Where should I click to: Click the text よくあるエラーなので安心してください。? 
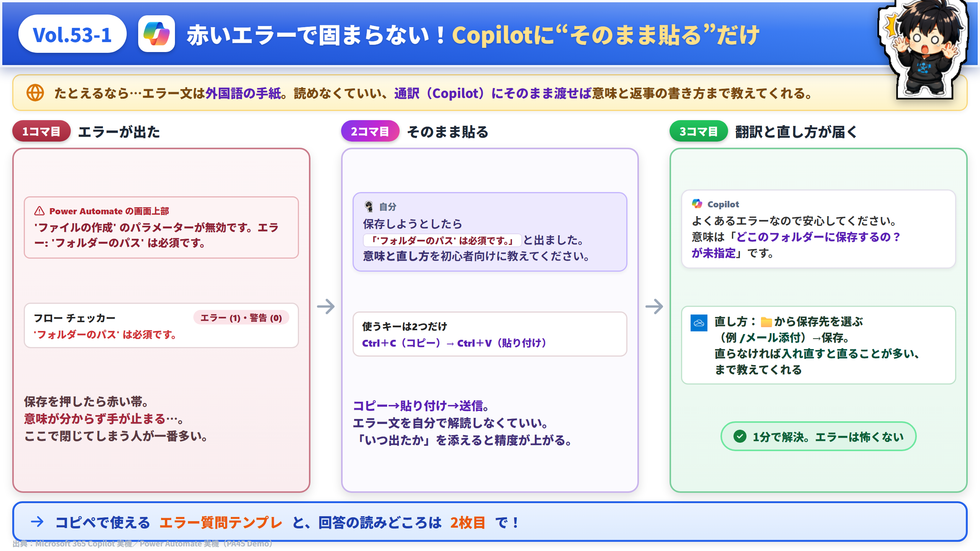[794, 221]
